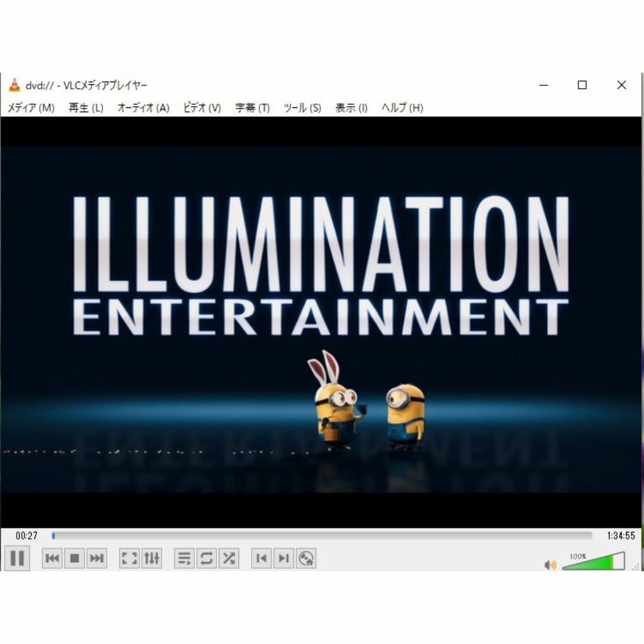Screen dimensions: 644x644
Task: Minimize the VLC window
Action: (x=544, y=85)
